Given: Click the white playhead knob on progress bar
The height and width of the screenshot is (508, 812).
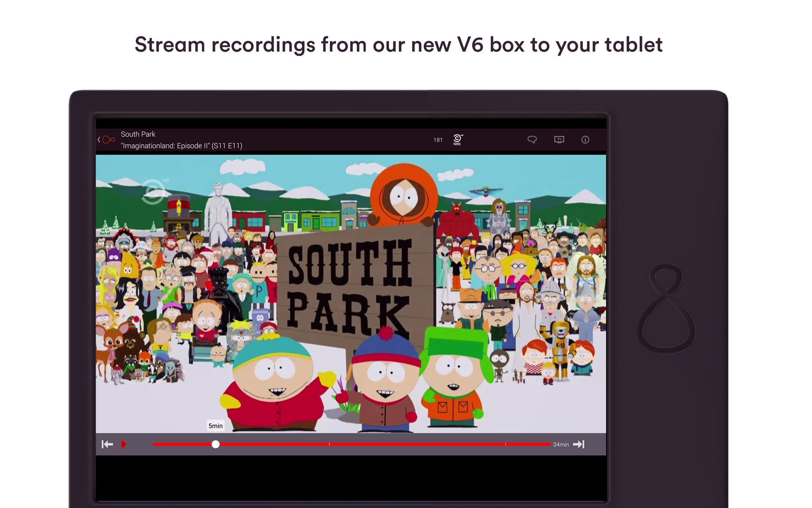Looking at the screenshot, I should coord(216,444).
